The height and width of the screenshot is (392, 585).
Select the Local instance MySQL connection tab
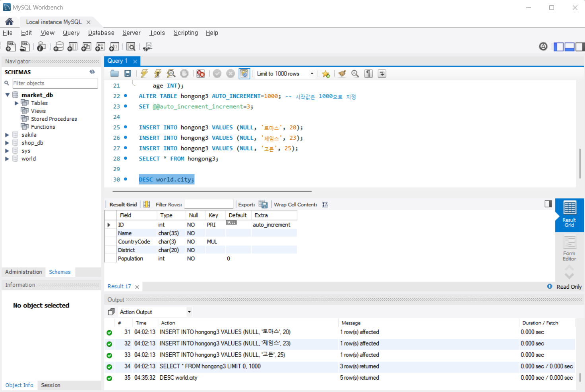[x=54, y=22]
